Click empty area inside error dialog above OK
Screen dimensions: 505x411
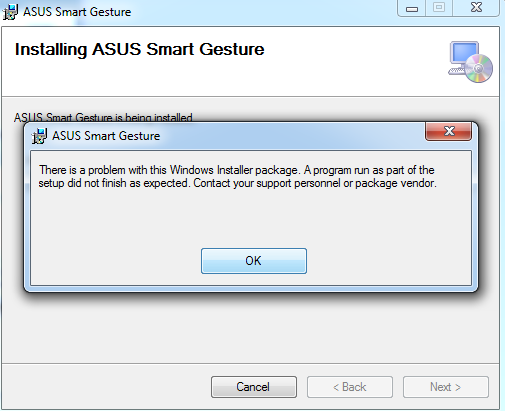(251, 218)
